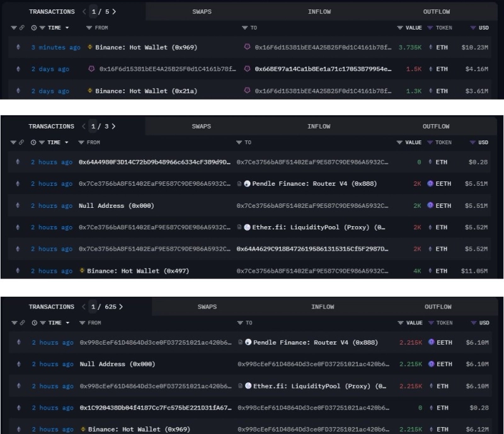
Task: Click the EETH token icon on the $5.51M Pendle row
Action: click(430, 184)
